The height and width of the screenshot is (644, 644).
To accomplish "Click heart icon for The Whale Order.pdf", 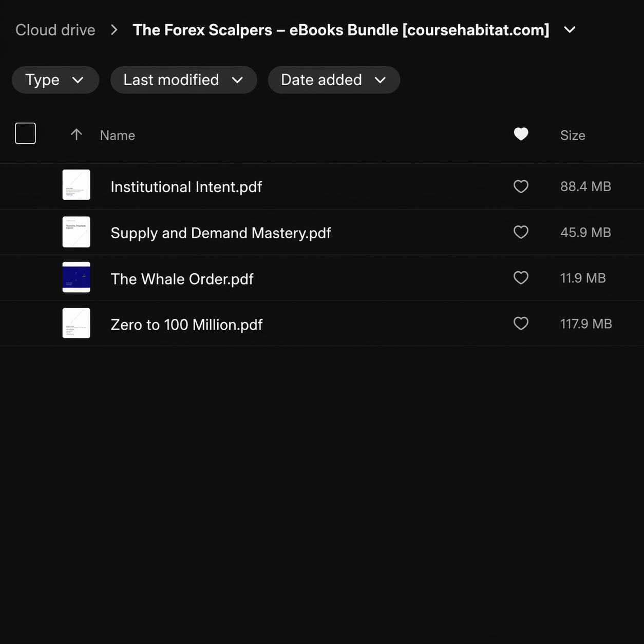I will (x=521, y=278).
